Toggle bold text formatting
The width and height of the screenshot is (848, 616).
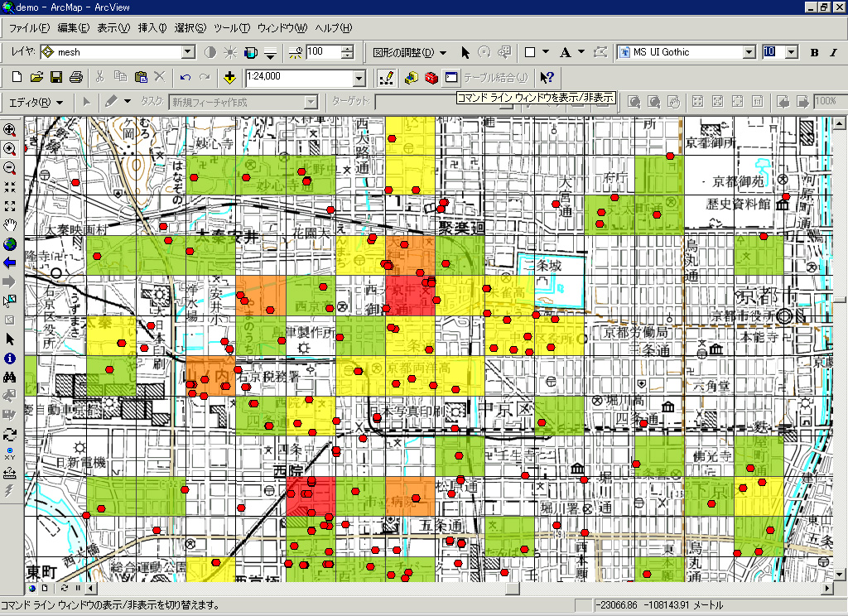coord(814,52)
